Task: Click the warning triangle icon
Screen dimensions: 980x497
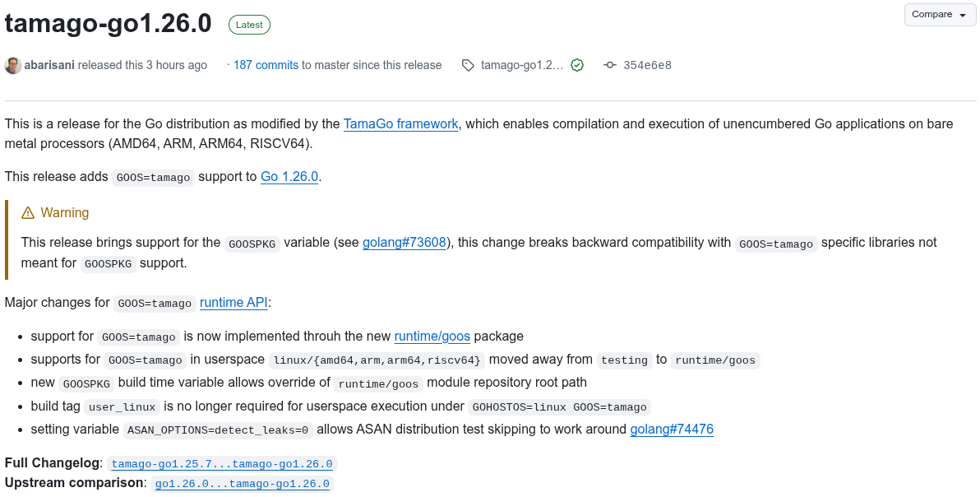Action: coord(28,213)
